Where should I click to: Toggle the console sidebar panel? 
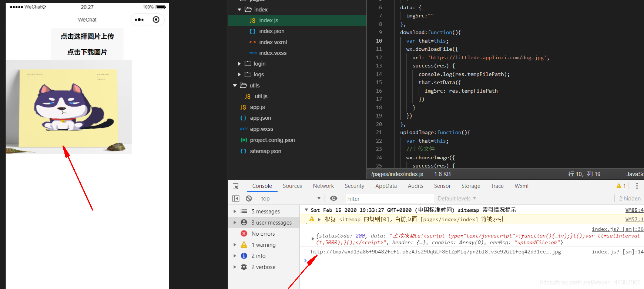tap(236, 199)
